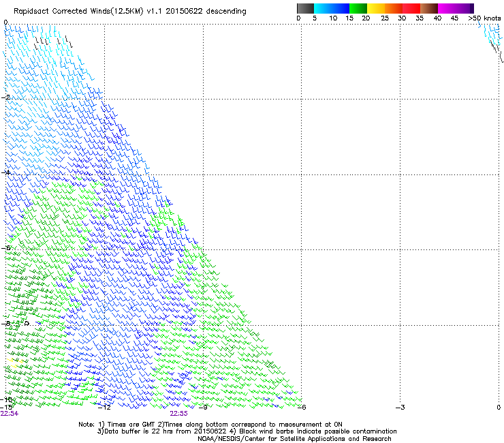The image size is (504, 443).
Task: Click the '-9' longitude axis label
Action: tap(203, 408)
